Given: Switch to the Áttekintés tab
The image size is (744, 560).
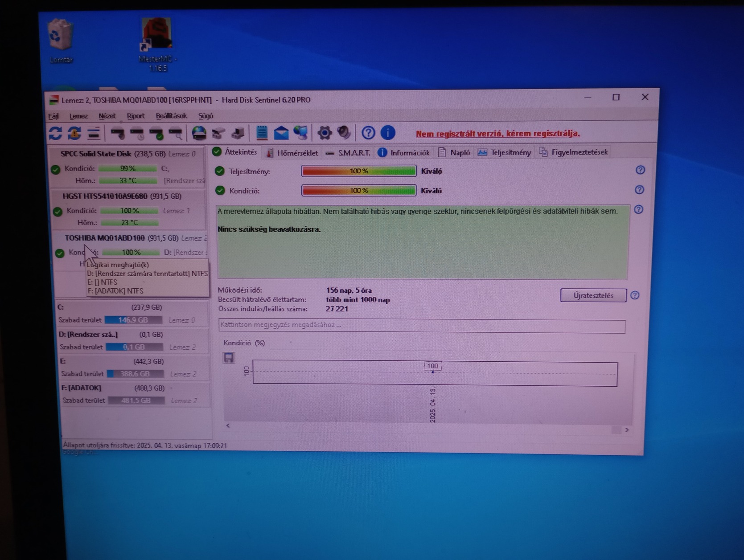Looking at the screenshot, I should pos(235,152).
